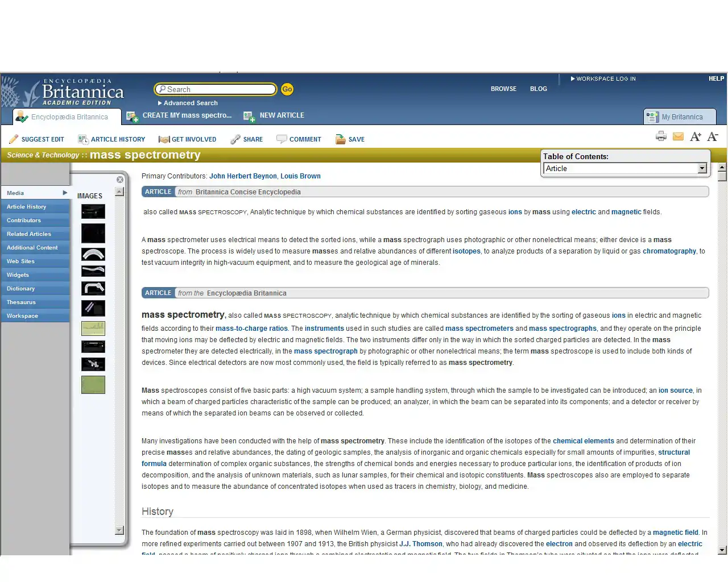This screenshot has height=582, width=728.
Task: Open the John Herbert Beynon contributor link
Action: click(243, 176)
